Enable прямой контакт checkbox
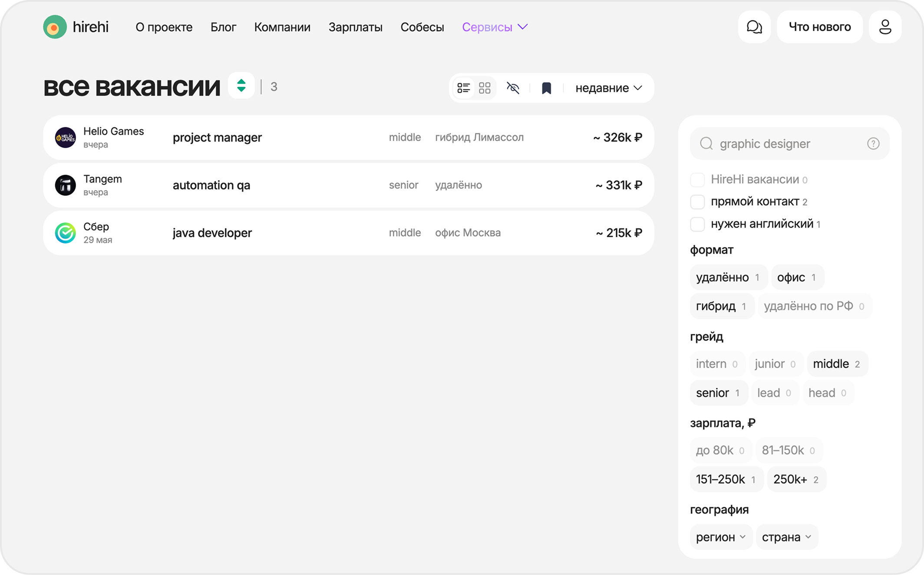The height and width of the screenshot is (575, 924). [697, 202]
